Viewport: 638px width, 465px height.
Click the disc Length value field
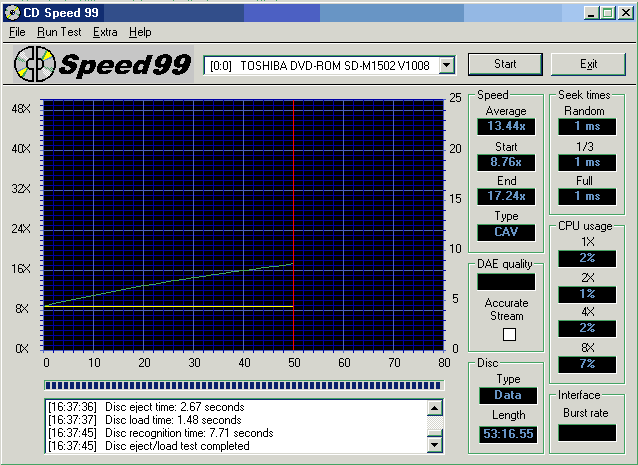(506, 433)
